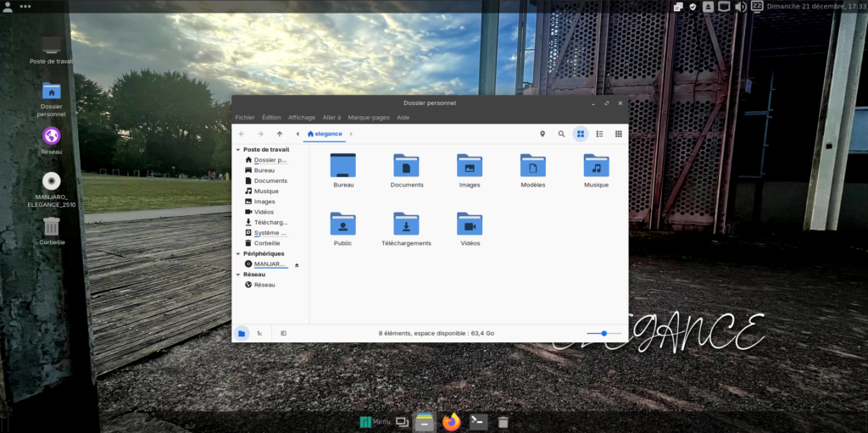
Task: Open the Affichage menu
Action: [x=302, y=118]
